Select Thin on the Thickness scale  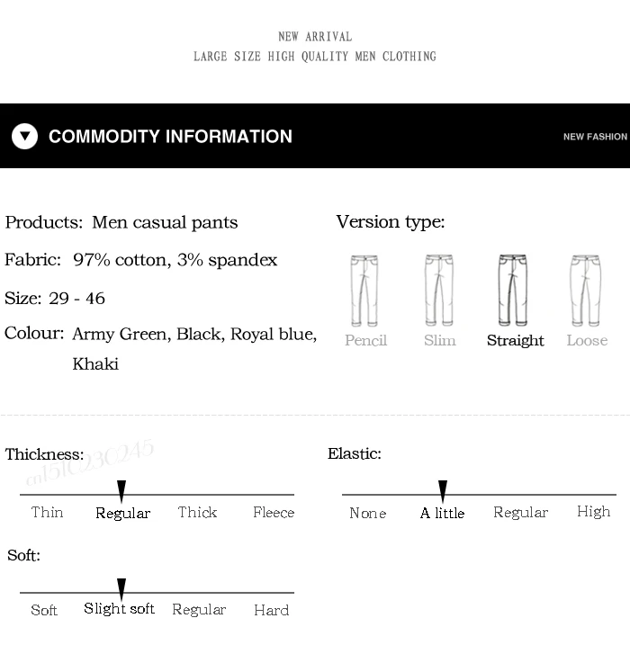click(x=47, y=512)
